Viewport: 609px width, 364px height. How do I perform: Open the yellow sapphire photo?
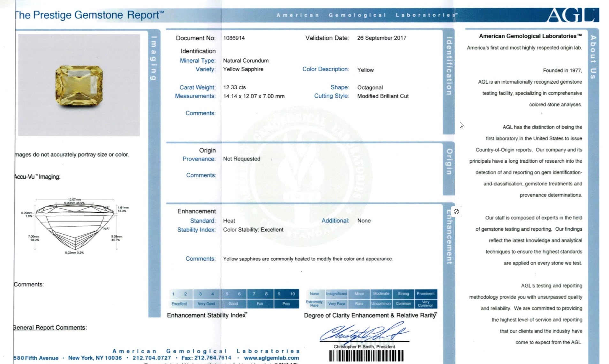pyautogui.click(x=79, y=85)
